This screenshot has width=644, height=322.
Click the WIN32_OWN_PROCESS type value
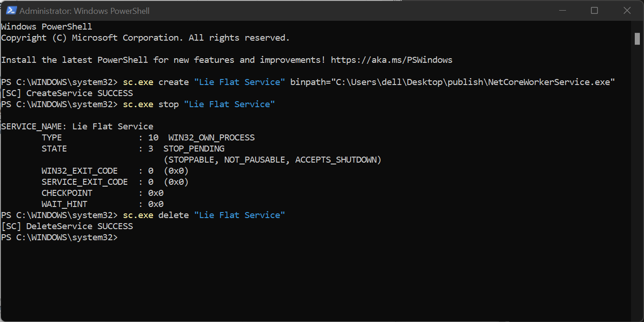tap(211, 138)
